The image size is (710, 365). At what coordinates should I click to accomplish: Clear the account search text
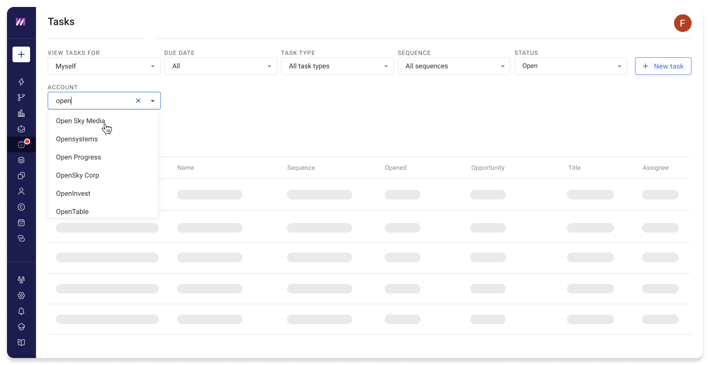click(138, 101)
